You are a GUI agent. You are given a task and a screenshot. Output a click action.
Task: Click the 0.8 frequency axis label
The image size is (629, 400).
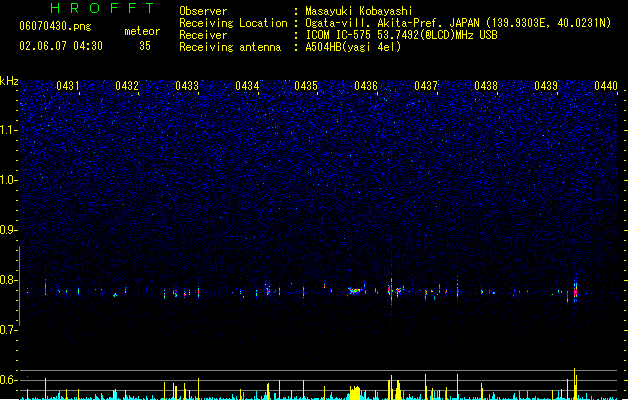point(8,280)
